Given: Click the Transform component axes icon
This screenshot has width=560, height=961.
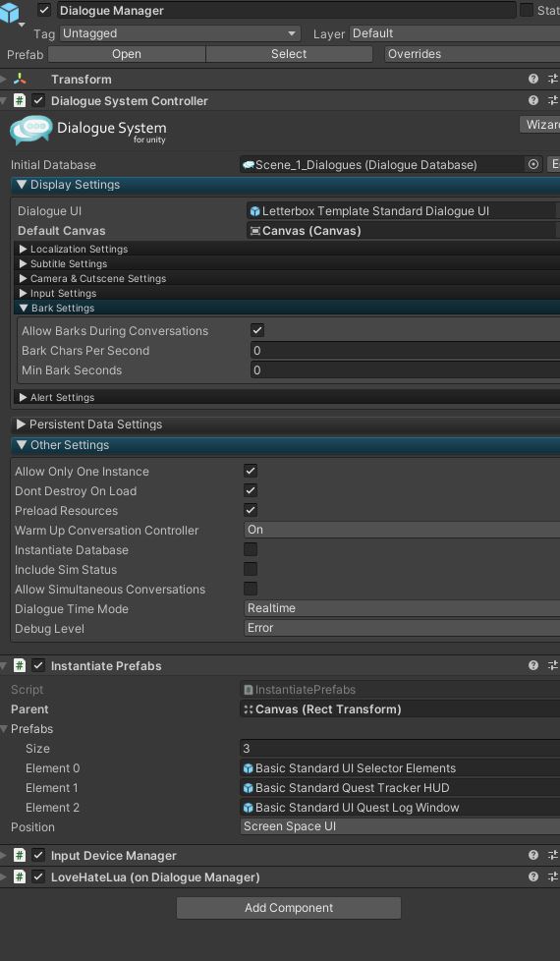Looking at the screenshot, I should 20,79.
